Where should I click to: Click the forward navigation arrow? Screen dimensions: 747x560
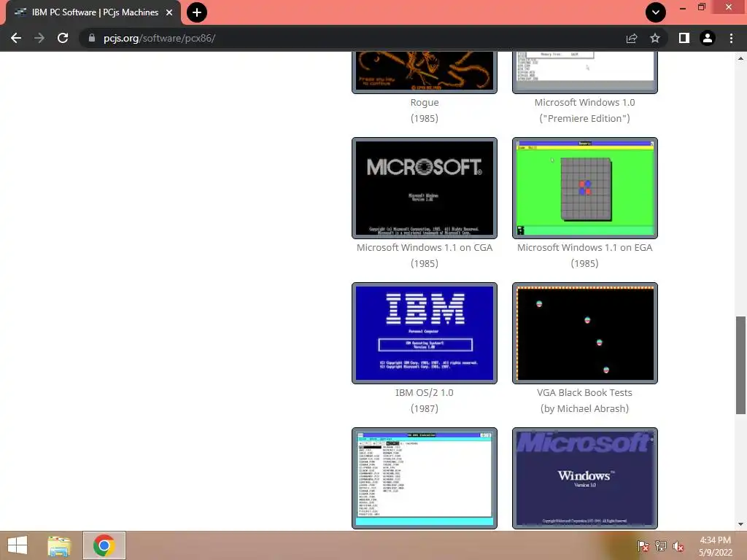(x=39, y=38)
